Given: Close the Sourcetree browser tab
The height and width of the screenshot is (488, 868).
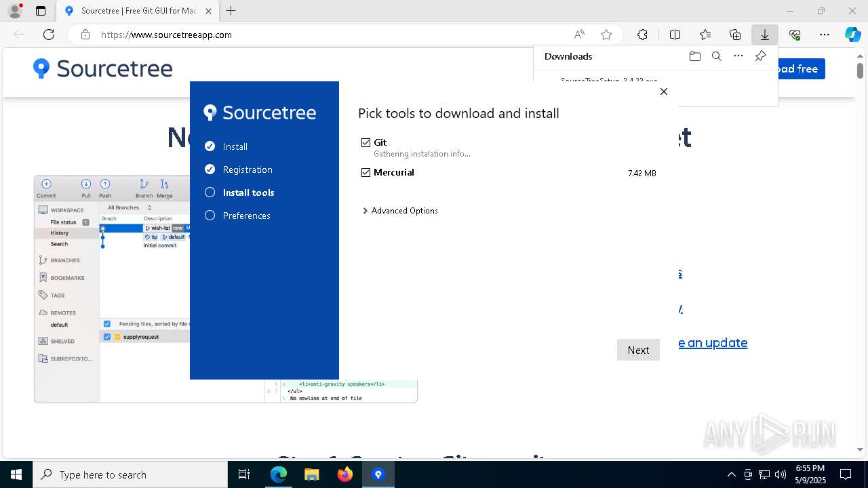Looking at the screenshot, I should (208, 11).
